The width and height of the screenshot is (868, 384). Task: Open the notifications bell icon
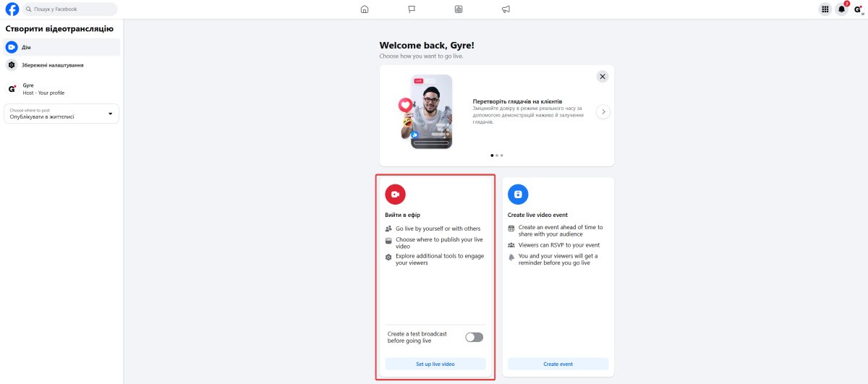[x=841, y=9]
